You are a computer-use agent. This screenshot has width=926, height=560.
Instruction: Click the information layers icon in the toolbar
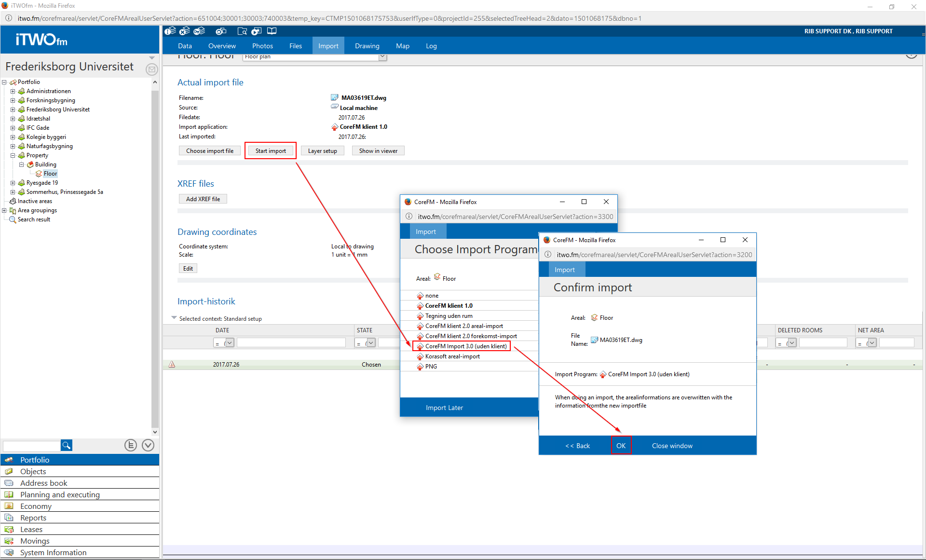point(170,31)
